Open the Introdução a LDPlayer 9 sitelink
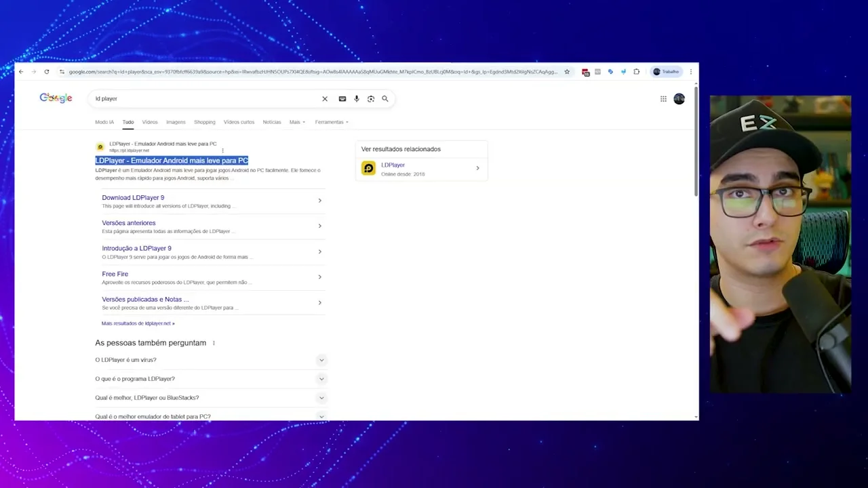The height and width of the screenshot is (488, 868). coord(136,248)
